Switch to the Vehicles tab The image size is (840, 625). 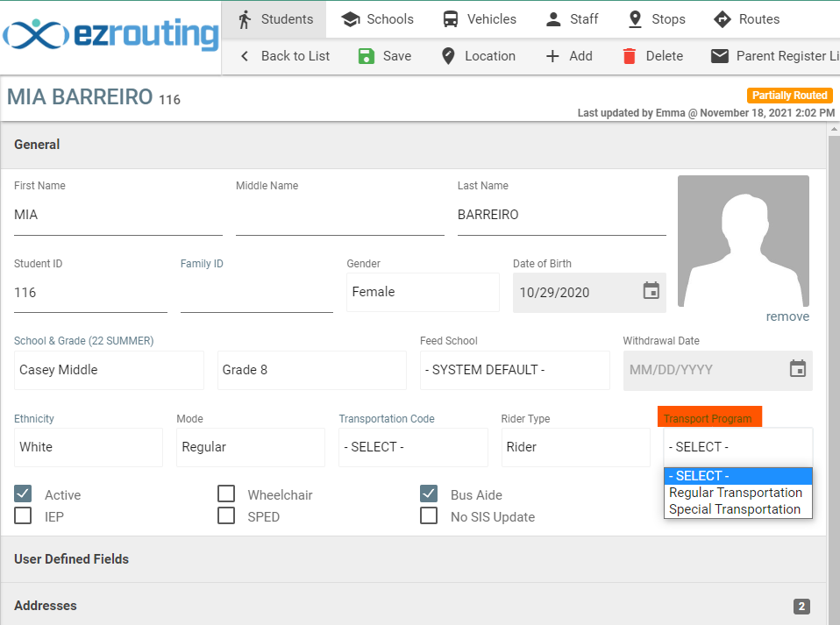pos(479,19)
